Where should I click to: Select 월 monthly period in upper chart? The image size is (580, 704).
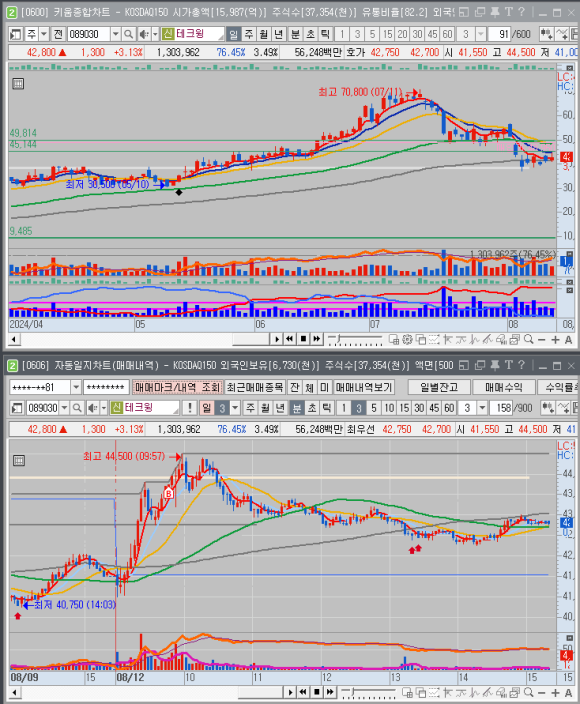264,34
